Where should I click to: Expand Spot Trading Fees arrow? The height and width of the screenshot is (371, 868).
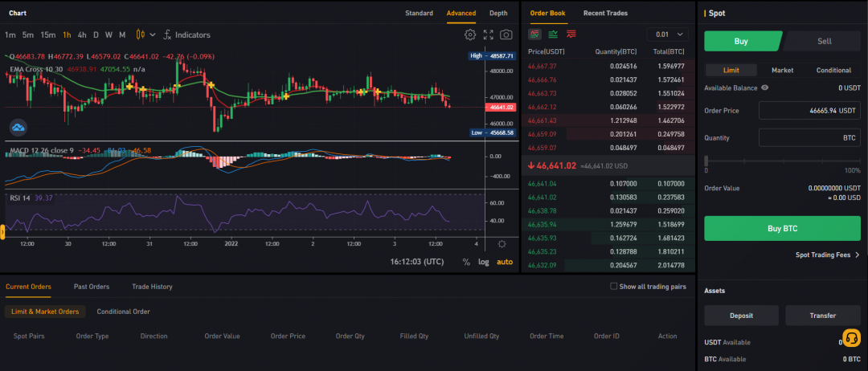click(x=857, y=255)
